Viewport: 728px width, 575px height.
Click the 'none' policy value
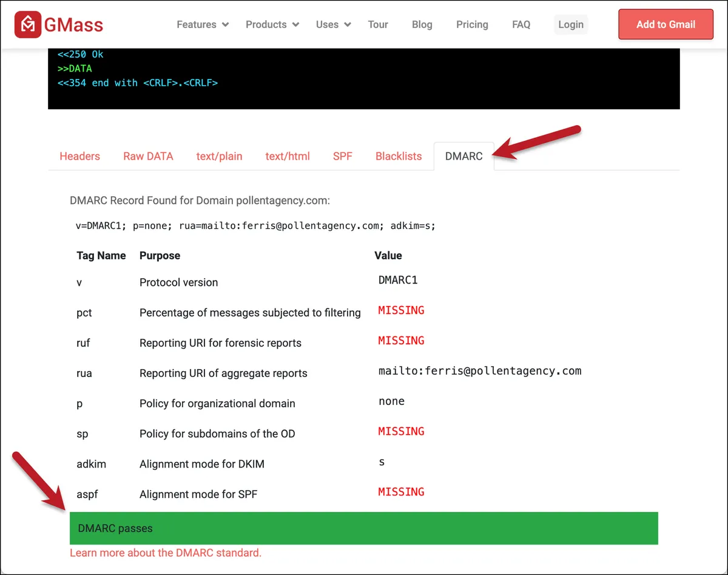pos(391,401)
